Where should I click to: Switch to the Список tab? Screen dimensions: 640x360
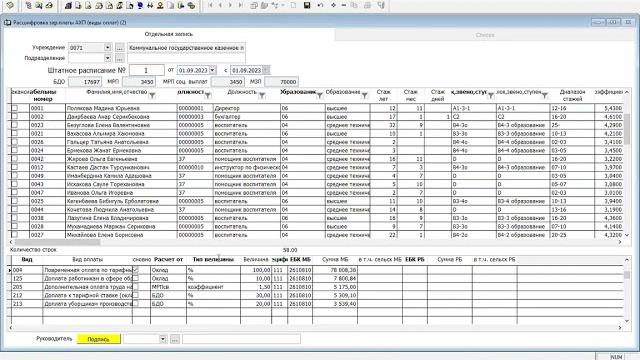point(485,35)
